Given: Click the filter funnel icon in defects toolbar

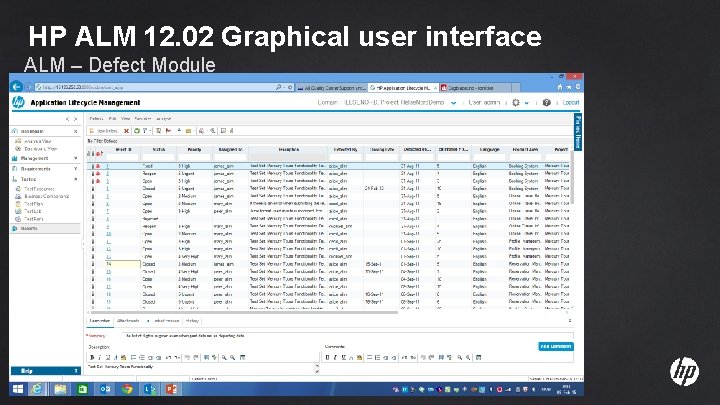Looking at the screenshot, I should [144, 131].
